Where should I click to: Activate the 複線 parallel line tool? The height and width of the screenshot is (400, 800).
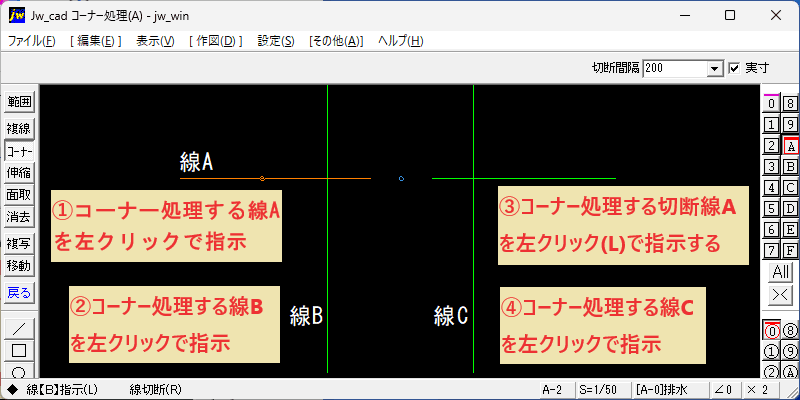point(19,128)
